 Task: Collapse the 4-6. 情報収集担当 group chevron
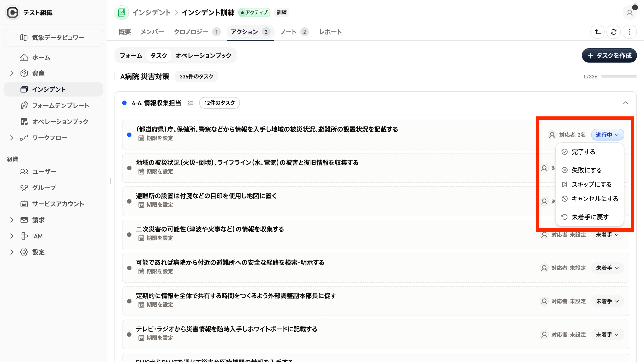click(625, 103)
